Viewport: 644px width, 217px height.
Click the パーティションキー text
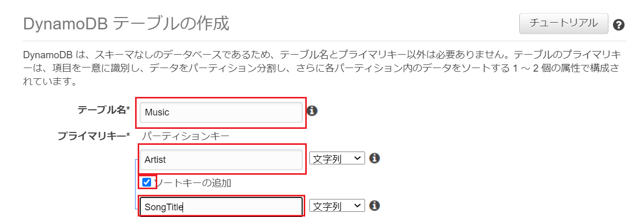point(185,136)
